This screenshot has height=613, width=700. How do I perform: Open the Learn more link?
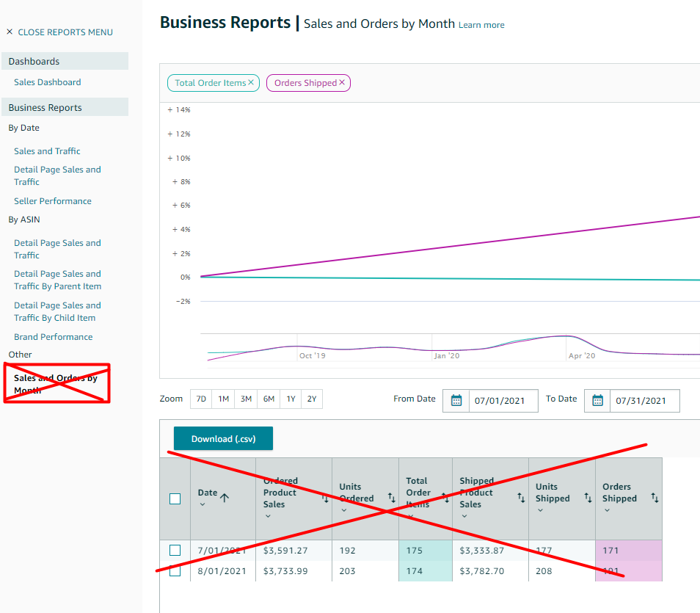481,25
